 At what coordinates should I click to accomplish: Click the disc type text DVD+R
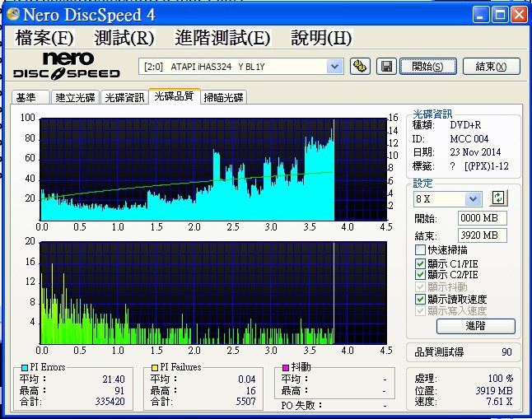465,125
